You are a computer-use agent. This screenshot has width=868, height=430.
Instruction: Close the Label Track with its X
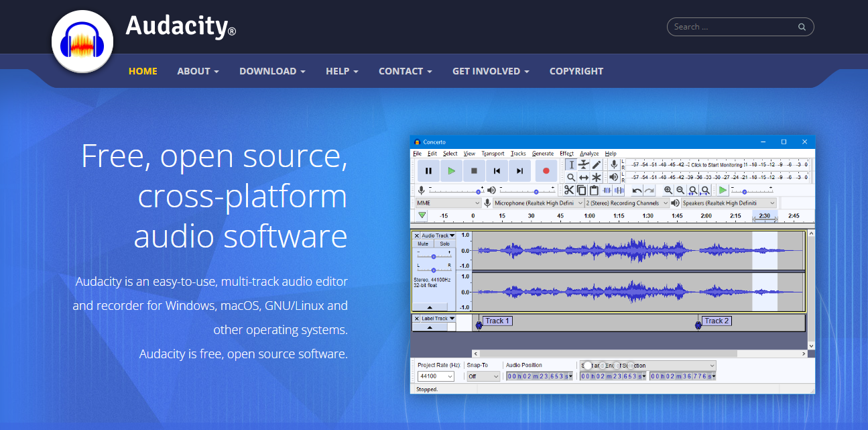click(x=417, y=318)
